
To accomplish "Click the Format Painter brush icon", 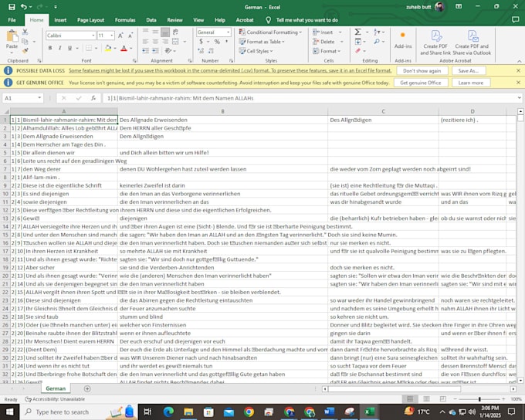I will tap(25, 51).
